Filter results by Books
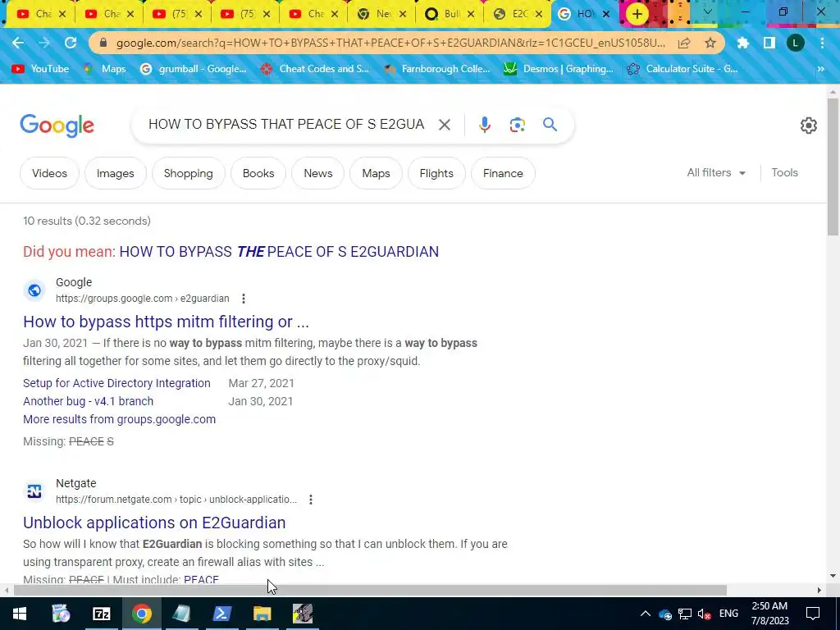 (258, 174)
